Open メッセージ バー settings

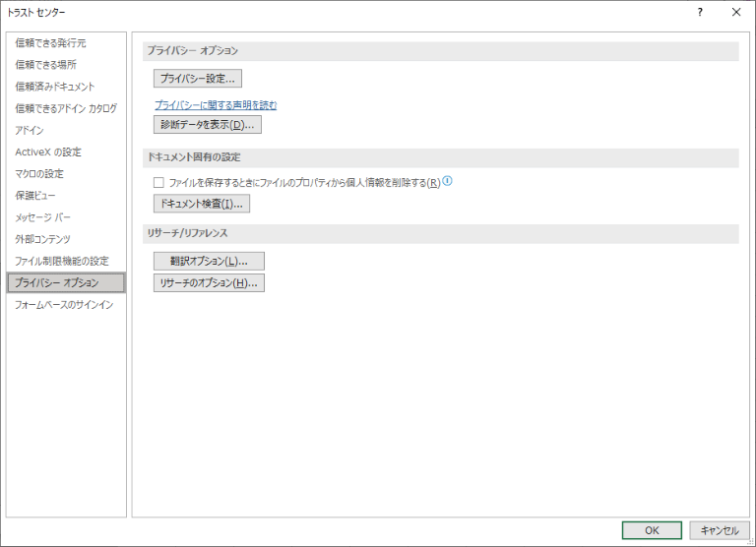point(43,217)
